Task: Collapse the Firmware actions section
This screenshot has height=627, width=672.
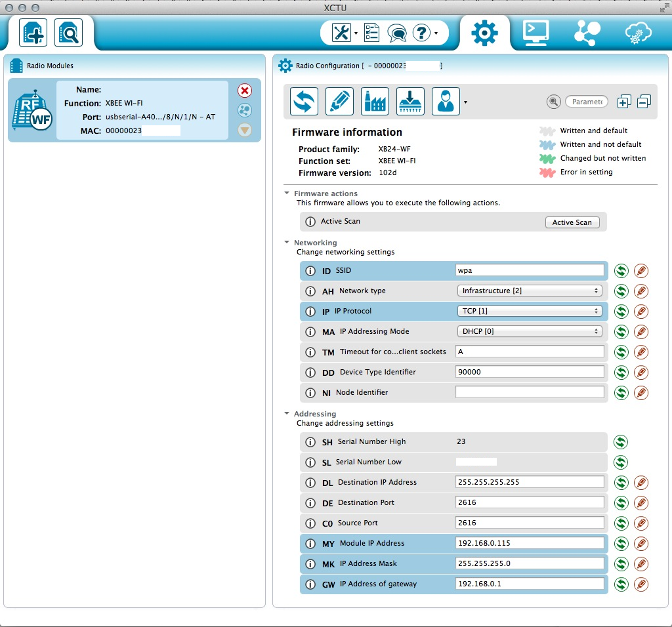Action: pos(287,193)
